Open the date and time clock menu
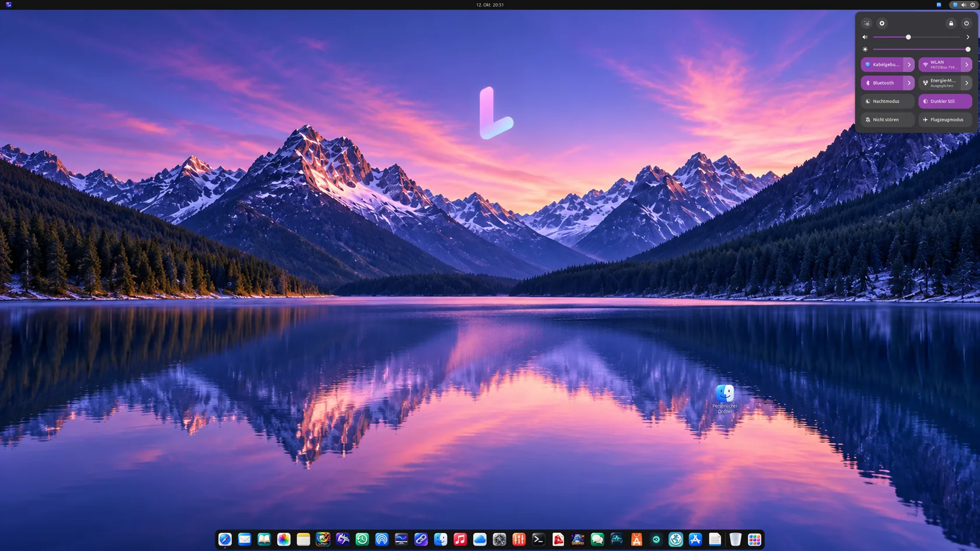980x551 pixels. tap(490, 5)
